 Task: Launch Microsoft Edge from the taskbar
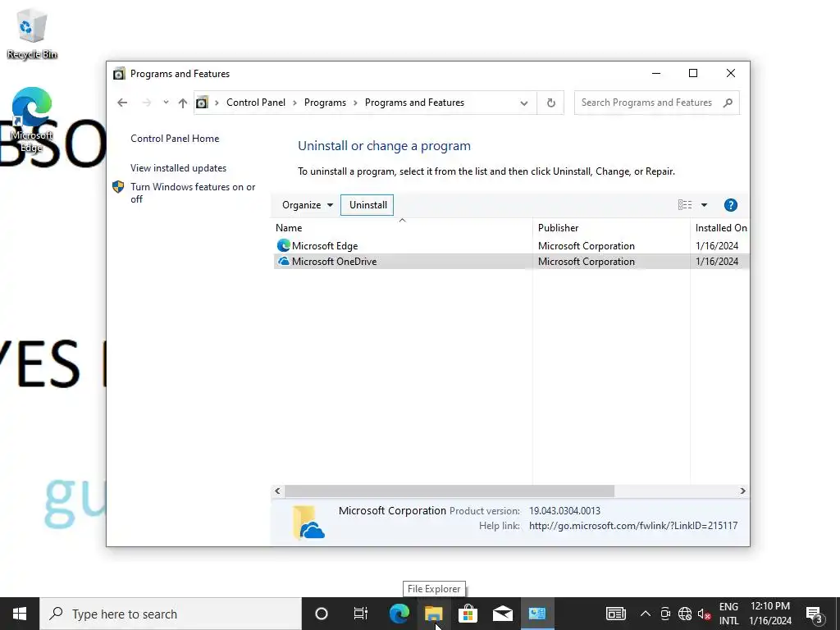point(399,614)
